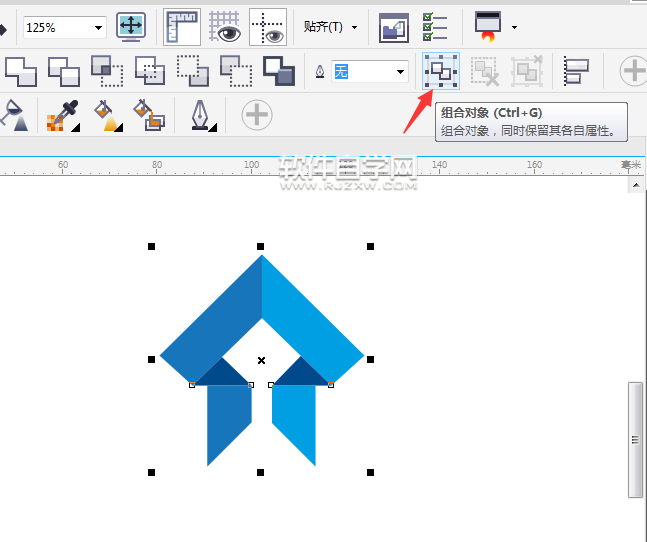Click the rightmost node on the right triangle
The height and width of the screenshot is (542, 647).
point(331,385)
